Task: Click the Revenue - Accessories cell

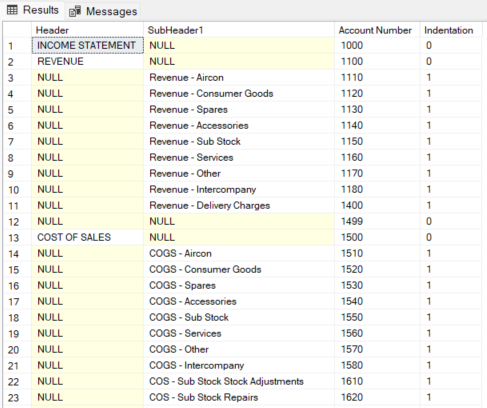Action: click(239, 125)
